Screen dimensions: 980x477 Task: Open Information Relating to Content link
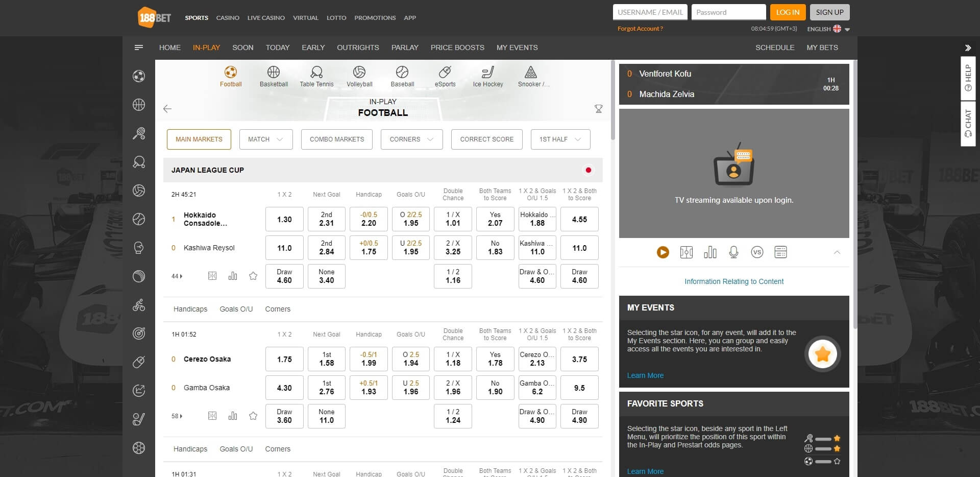click(x=733, y=281)
